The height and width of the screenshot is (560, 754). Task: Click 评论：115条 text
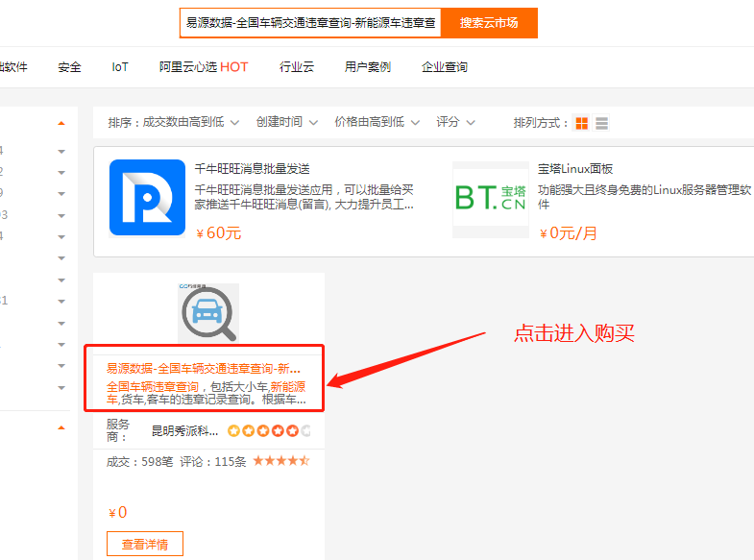pos(212,462)
